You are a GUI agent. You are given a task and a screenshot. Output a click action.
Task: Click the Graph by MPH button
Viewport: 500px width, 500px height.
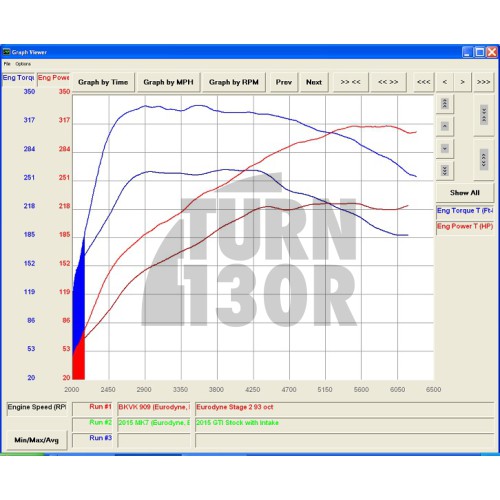tap(168, 82)
